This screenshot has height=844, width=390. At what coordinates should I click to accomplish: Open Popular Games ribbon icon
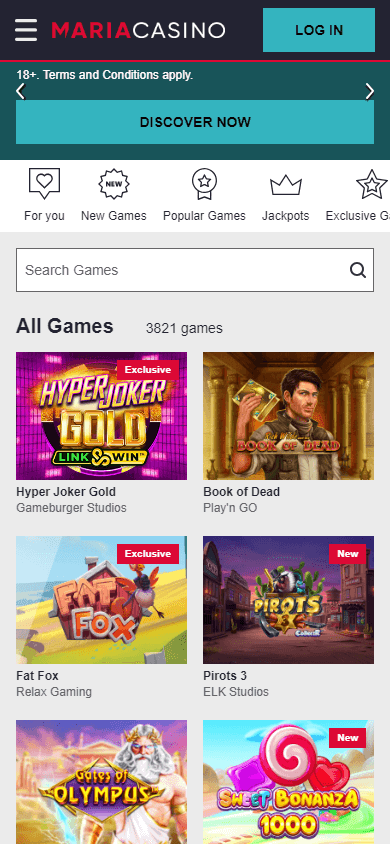coord(204,184)
